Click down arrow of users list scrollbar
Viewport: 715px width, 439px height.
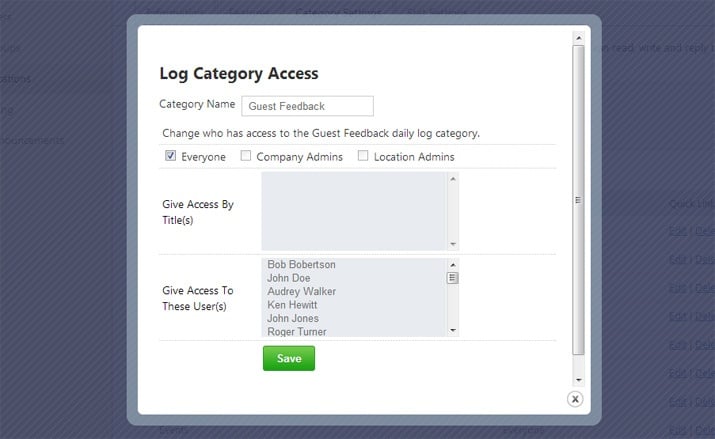[x=453, y=330]
